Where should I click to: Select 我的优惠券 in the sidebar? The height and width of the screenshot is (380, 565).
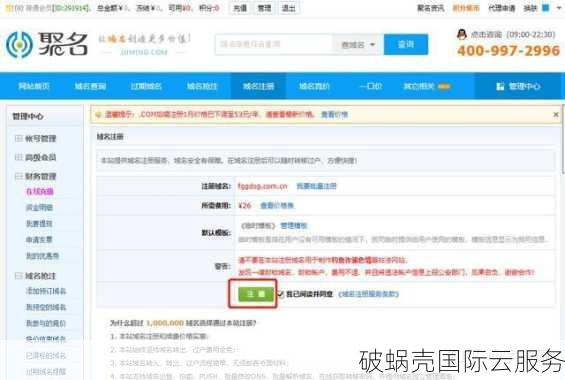(x=43, y=256)
